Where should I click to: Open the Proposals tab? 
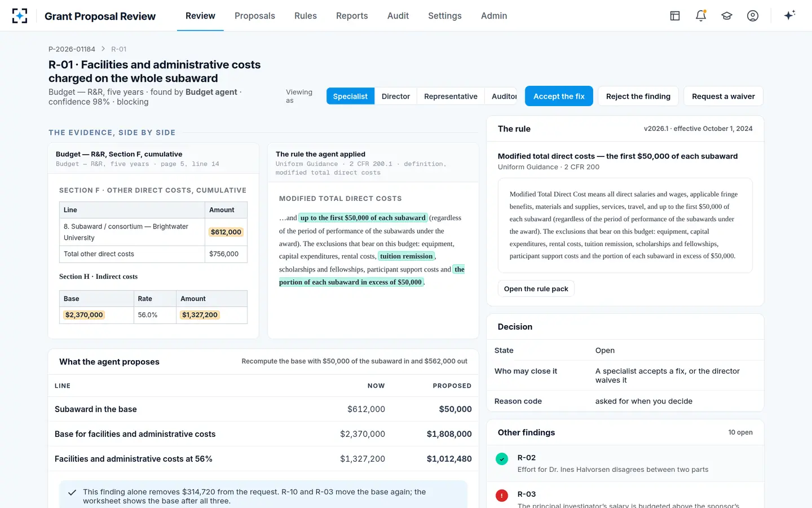coord(255,16)
